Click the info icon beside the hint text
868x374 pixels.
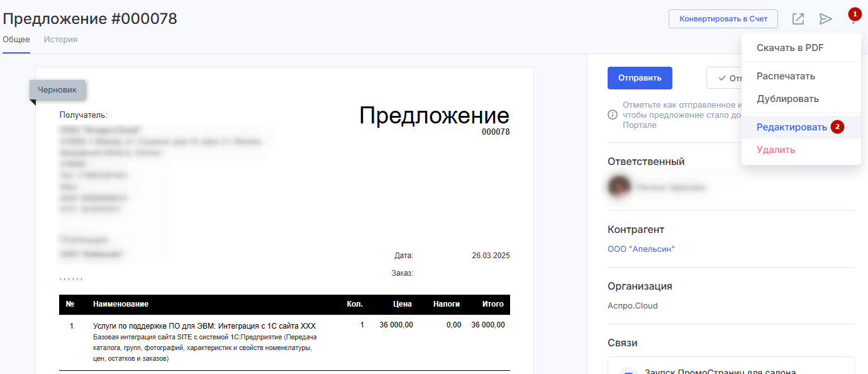[612, 115]
